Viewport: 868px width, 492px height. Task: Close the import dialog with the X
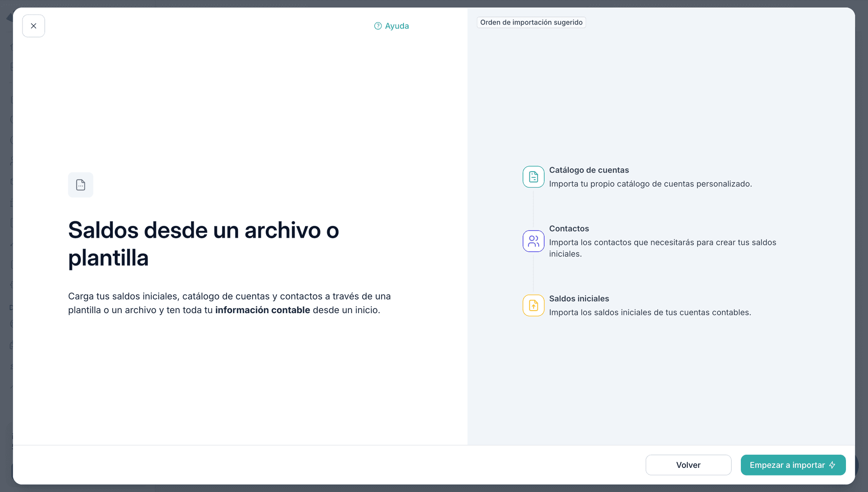point(33,26)
